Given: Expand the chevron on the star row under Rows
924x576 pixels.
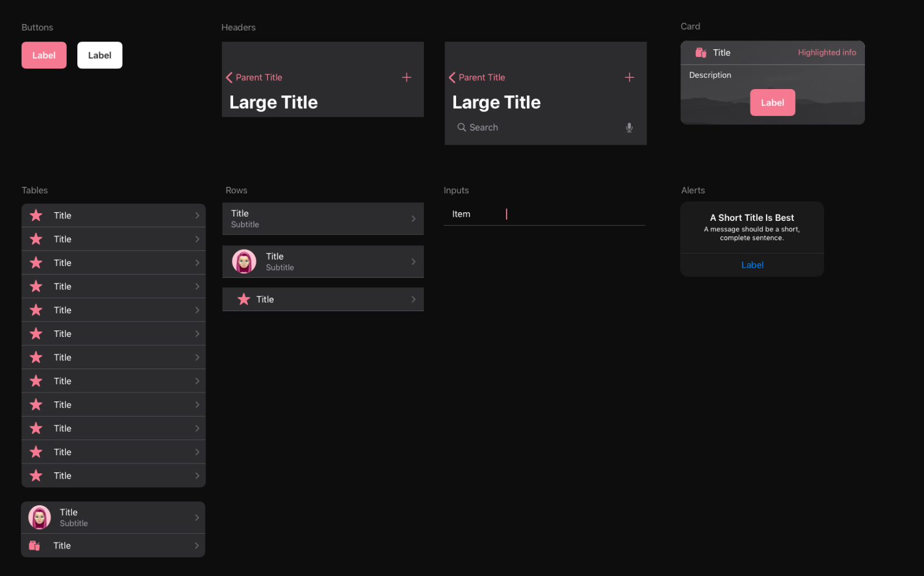Looking at the screenshot, I should tap(413, 299).
